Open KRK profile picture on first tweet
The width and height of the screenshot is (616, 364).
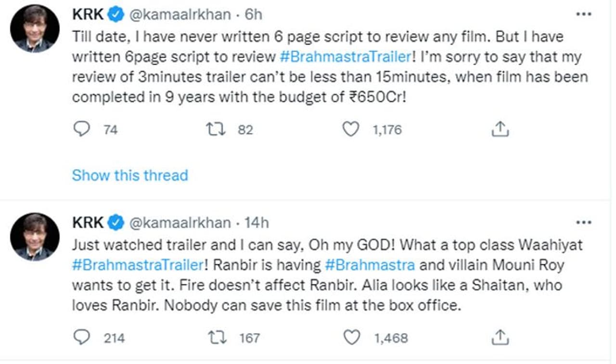[x=35, y=28]
